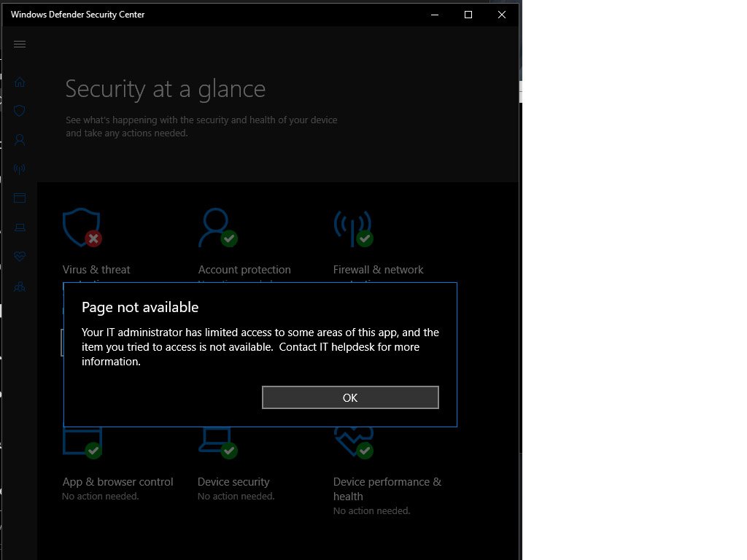This screenshot has width=747, height=560.
Task: Open the hamburger navigation menu
Action: [20, 44]
